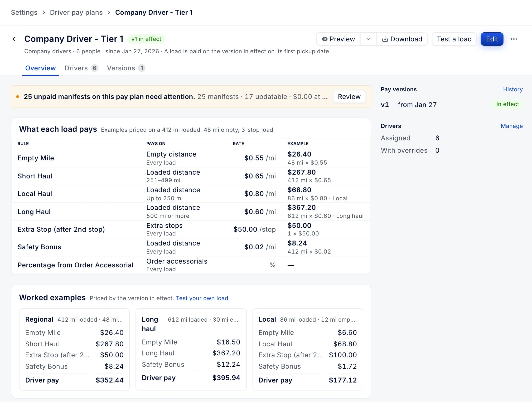This screenshot has height=402, width=532.
Task: Select the Empty Mile rule row
Action: 191,158
